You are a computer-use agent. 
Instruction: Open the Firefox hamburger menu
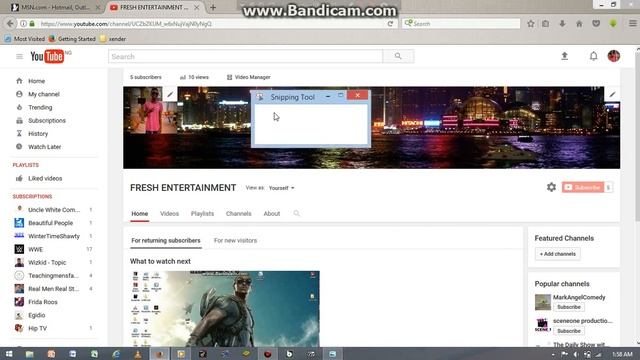[x=632, y=24]
